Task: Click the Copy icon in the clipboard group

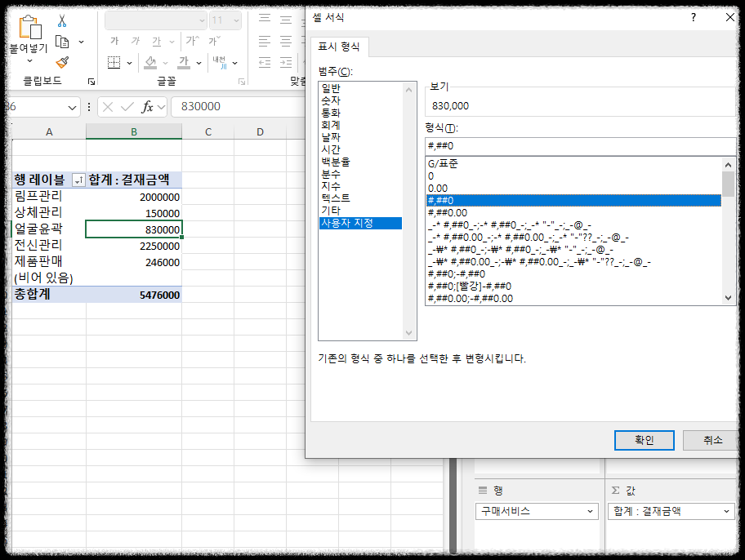Action: click(61, 42)
